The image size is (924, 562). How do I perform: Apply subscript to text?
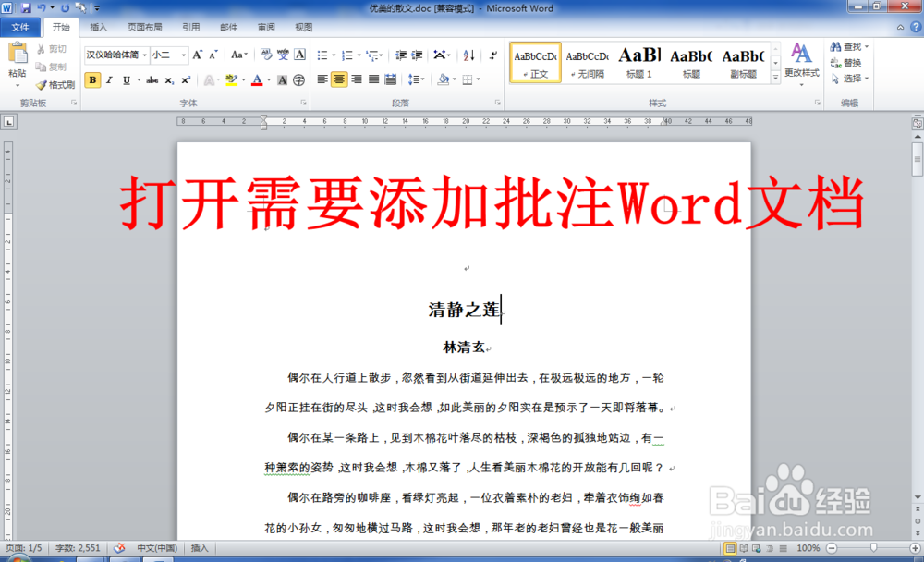[169, 80]
